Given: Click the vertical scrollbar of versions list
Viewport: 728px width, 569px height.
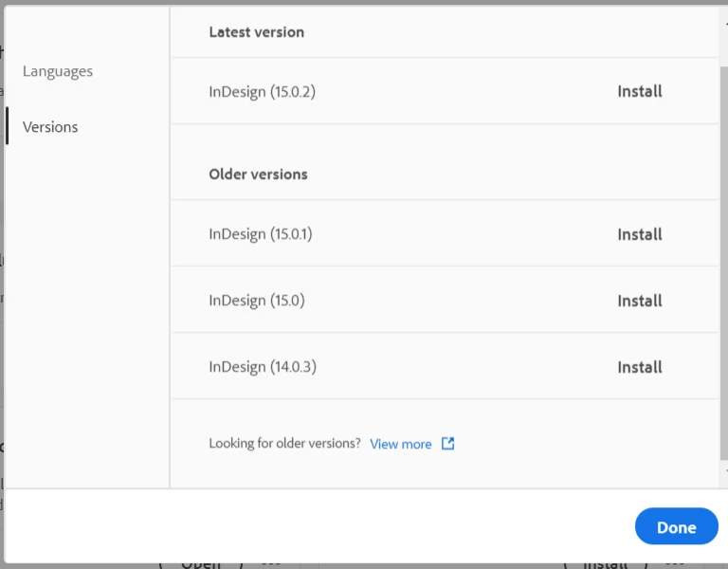Looking at the screenshot, I should (x=724, y=263).
